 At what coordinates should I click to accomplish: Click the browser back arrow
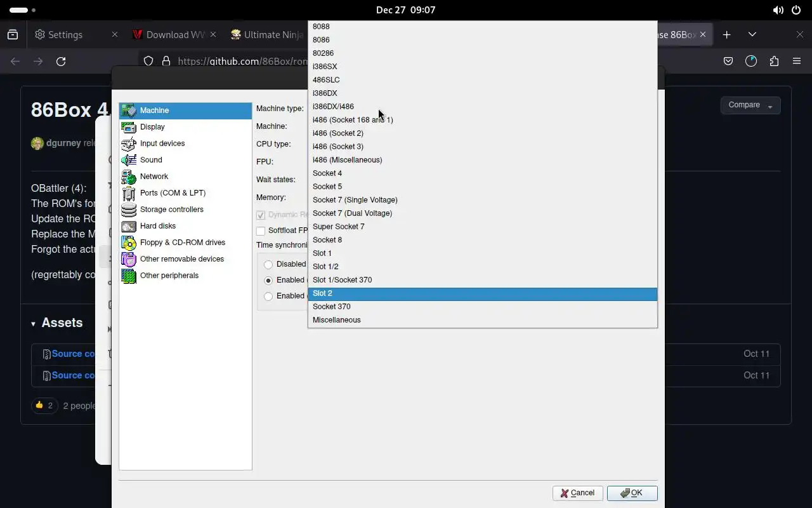click(15, 61)
